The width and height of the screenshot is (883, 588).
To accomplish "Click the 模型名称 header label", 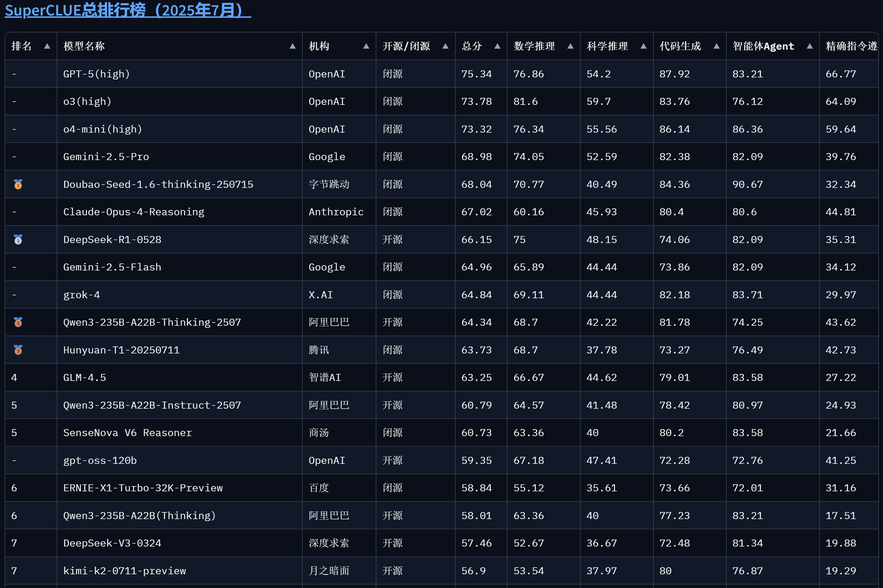I will [84, 46].
